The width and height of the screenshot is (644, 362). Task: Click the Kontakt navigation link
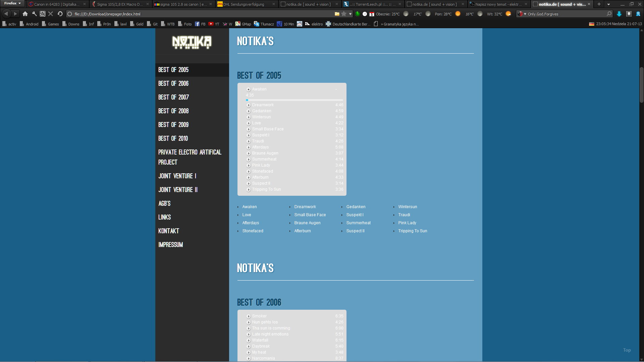coord(168,230)
